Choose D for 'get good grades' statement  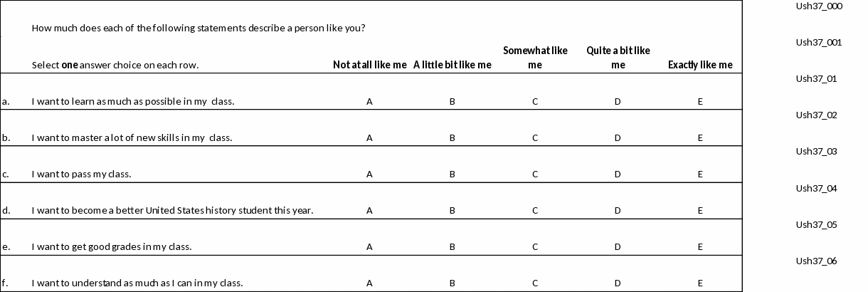[618, 247]
